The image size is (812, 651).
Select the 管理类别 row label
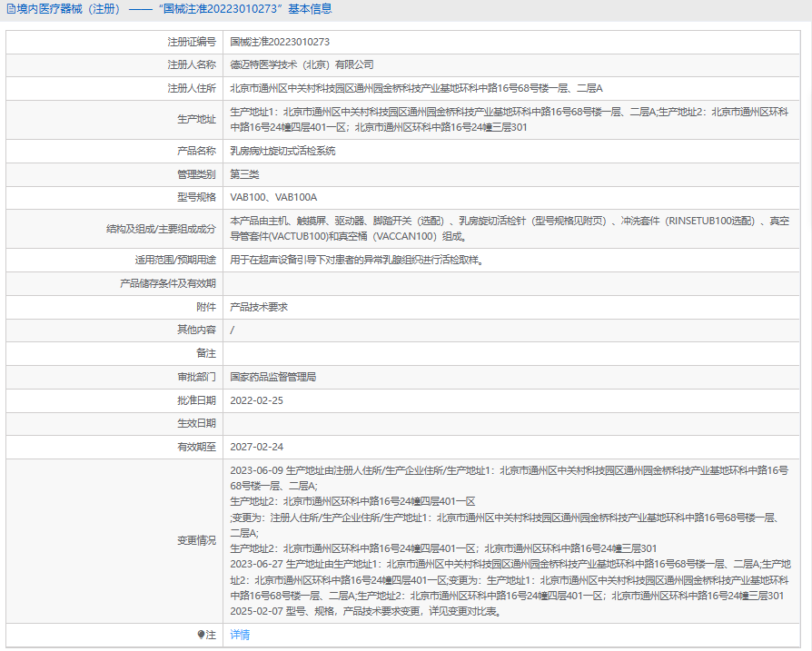(196, 174)
